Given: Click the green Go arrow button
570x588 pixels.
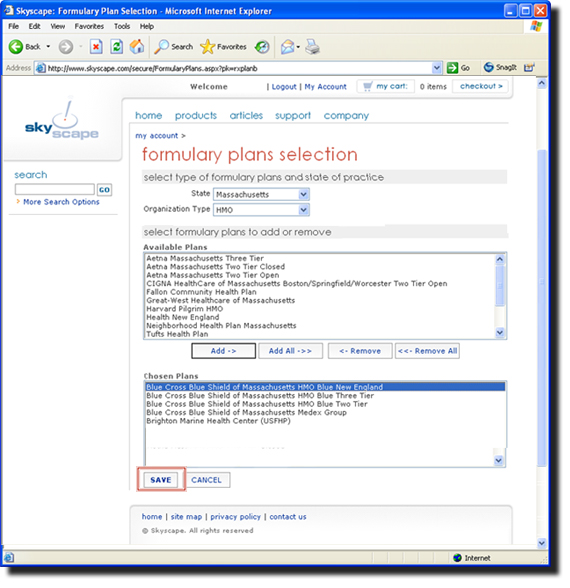Looking at the screenshot, I should click(x=452, y=68).
